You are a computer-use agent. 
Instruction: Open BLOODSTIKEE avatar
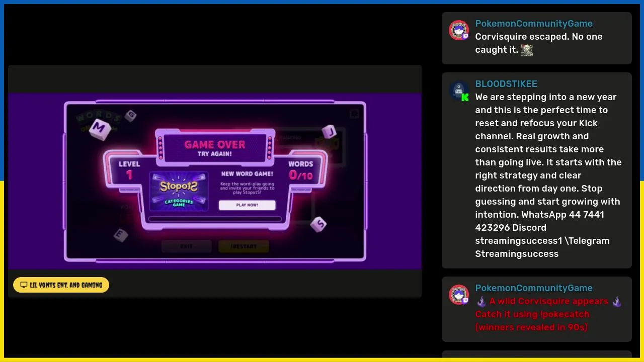(x=459, y=91)
